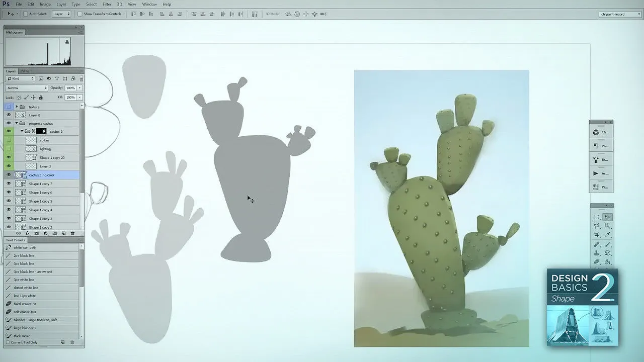Open the File menu
This screenshot has height=362, width=644.
pyautogui.click(x=19, y=4)
